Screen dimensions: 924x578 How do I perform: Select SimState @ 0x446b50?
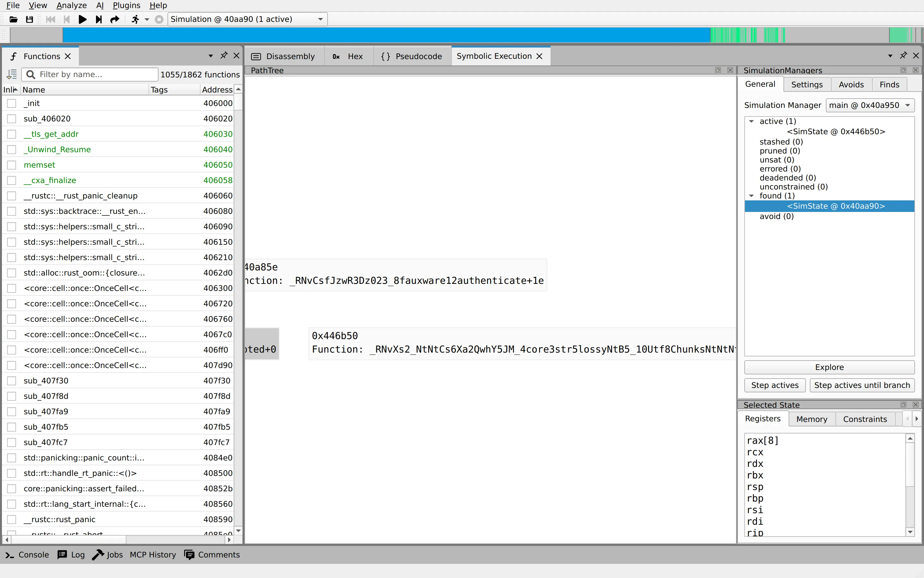click(836, 132)
